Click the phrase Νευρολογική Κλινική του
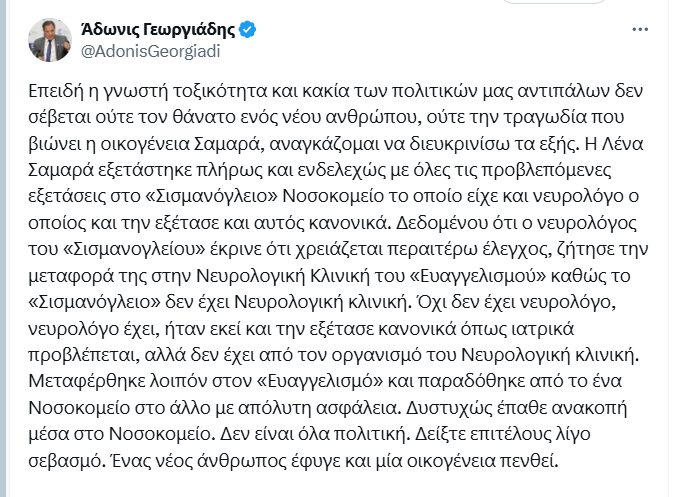 (x=301, y=276)
